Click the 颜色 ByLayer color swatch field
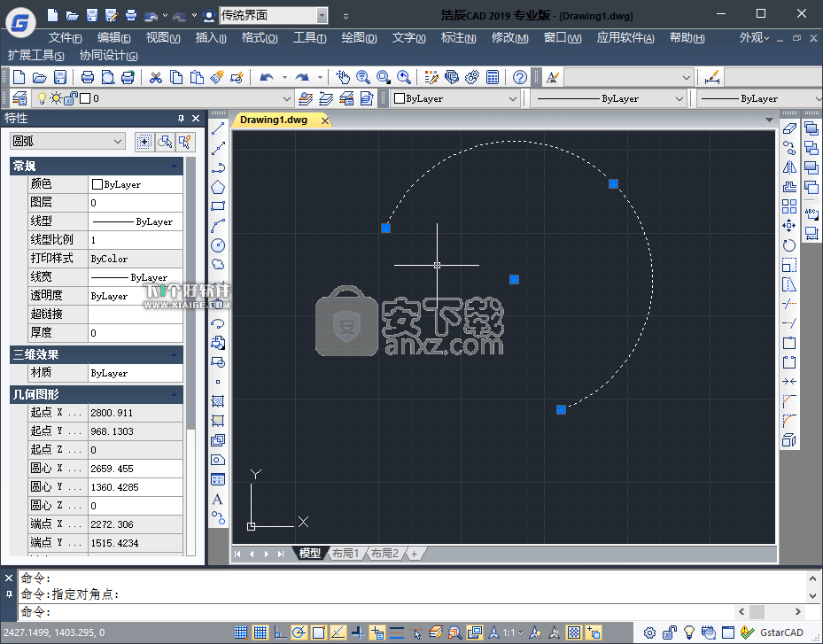Viewport: 823px width, 644px height. point(136,184)
